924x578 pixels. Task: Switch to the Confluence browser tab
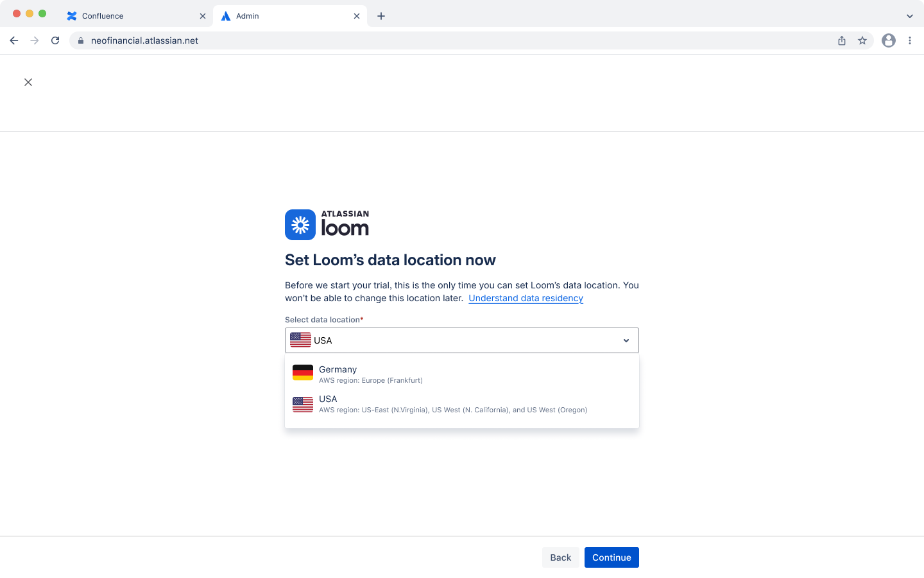coord(137,16)
